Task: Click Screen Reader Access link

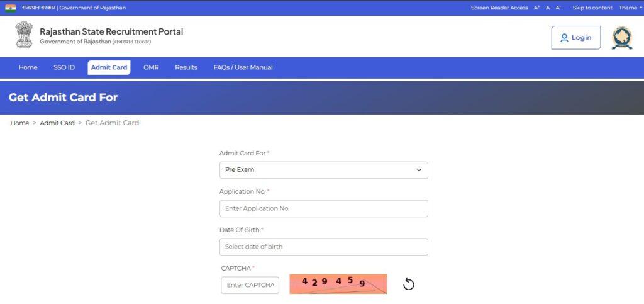Action: tap(499, 8)
